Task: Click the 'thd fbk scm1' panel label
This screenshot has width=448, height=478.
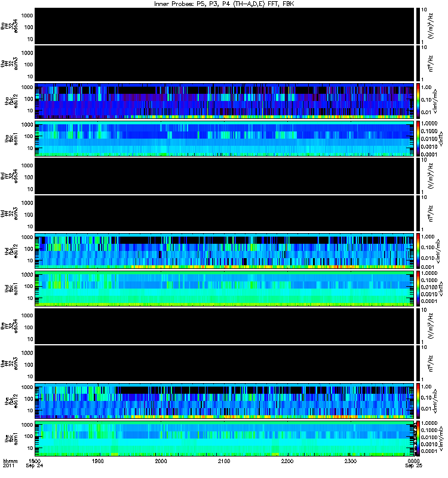Action: point(11,289)
